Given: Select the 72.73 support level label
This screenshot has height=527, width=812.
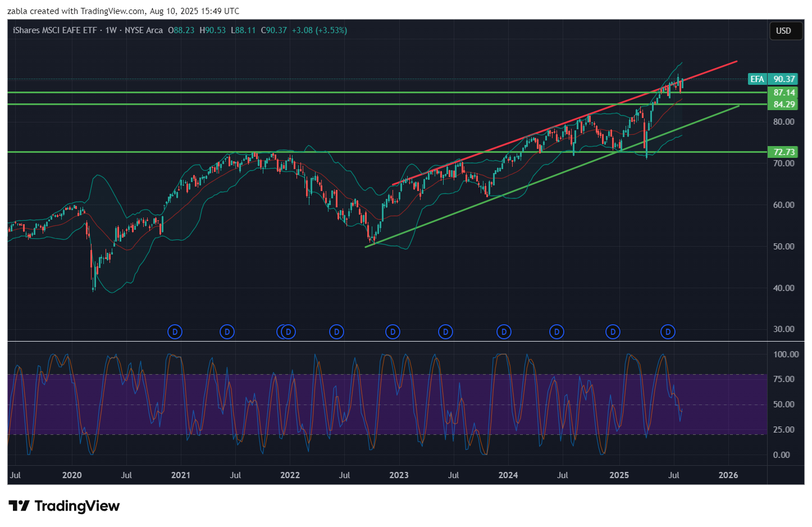Looking at the screenshot, I should (784, 152).
